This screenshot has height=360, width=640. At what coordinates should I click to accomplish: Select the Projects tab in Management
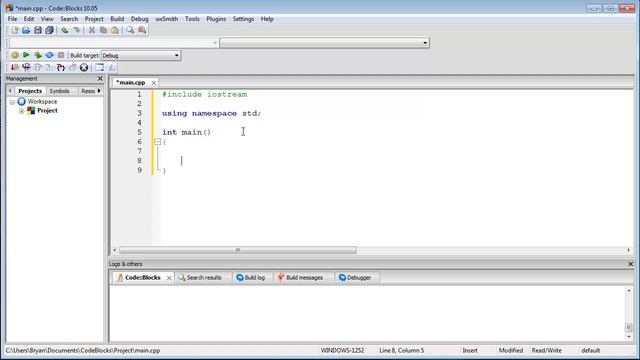click(30, 91)
